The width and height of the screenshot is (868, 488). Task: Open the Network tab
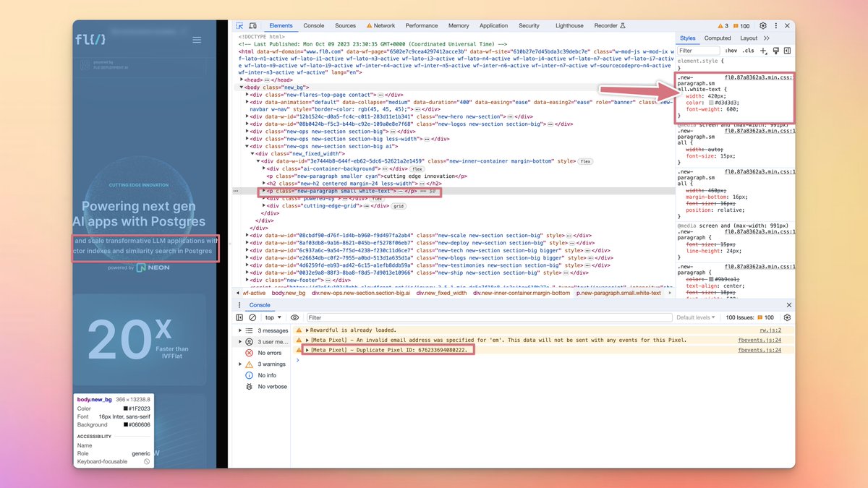pos(380,25)
